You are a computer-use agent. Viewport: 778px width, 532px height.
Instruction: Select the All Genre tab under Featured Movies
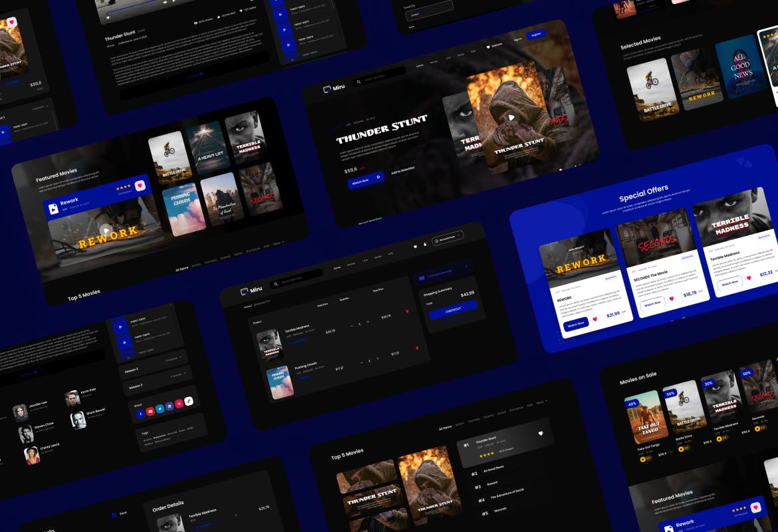pyautogui.click(x=182, y=269)
